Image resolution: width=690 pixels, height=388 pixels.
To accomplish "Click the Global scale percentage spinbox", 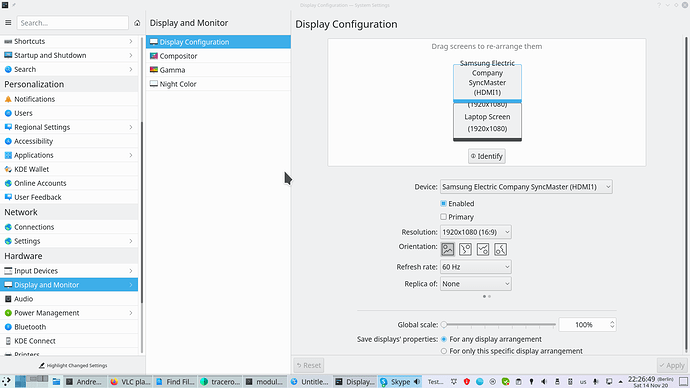I will coord(587,325).
